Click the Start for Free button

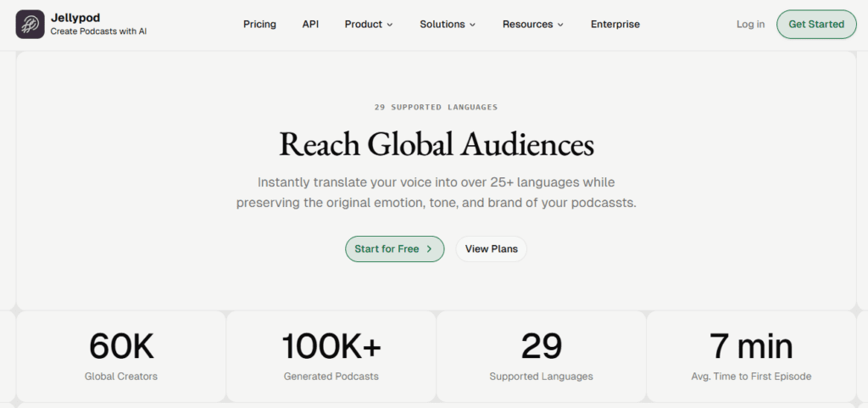click(x=394, y=249)
